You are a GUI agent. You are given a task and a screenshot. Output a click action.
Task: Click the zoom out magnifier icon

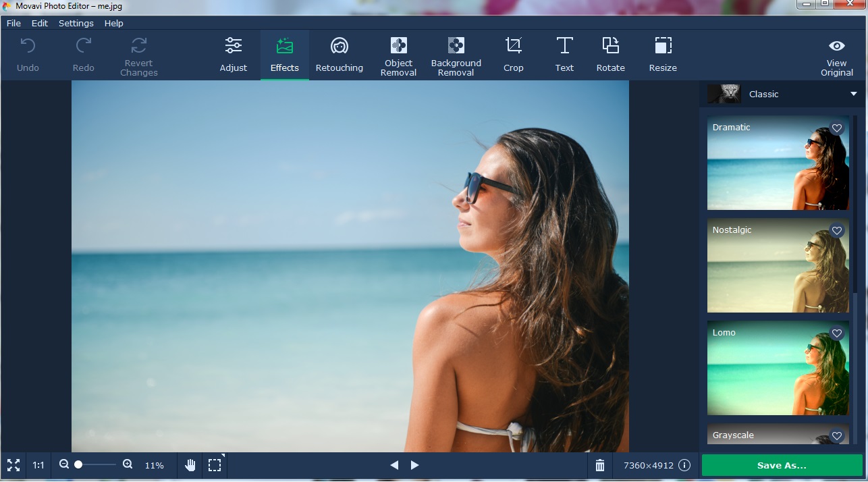[x=64, y=464]
